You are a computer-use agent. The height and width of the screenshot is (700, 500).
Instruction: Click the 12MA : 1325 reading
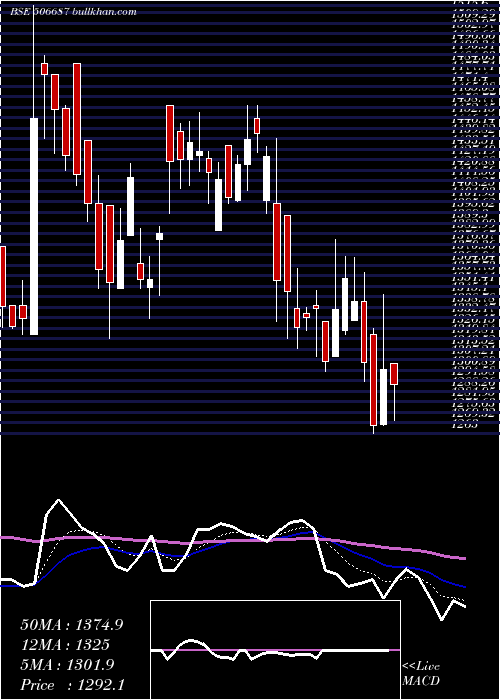point(65,645)
